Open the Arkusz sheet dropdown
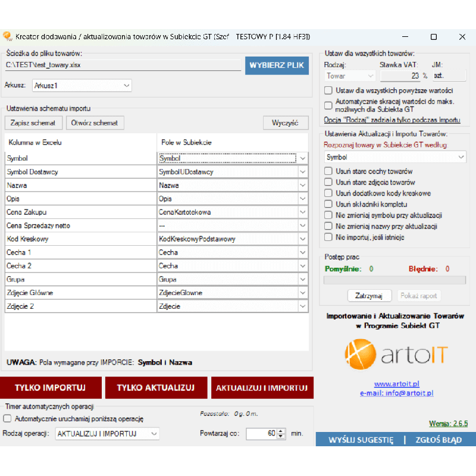 click(82, 86)
